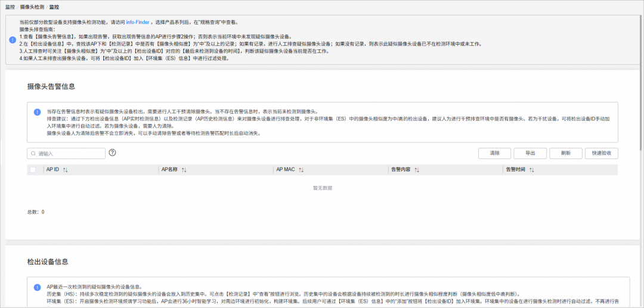The width and height of the screenshot is (644, 308).
Task: Click the AP ID column header label
Action: 52,169
